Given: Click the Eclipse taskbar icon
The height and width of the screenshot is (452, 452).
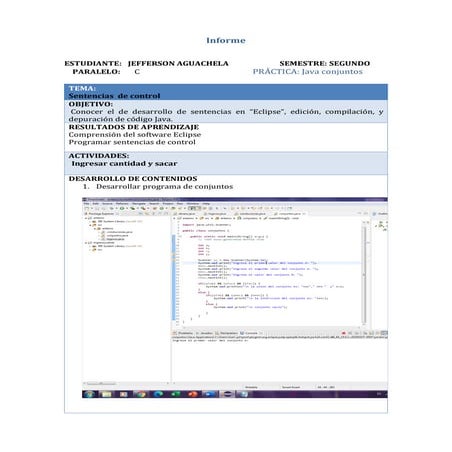Looking at the screenshot, I should pyautogui.click(x=227, y=394).
